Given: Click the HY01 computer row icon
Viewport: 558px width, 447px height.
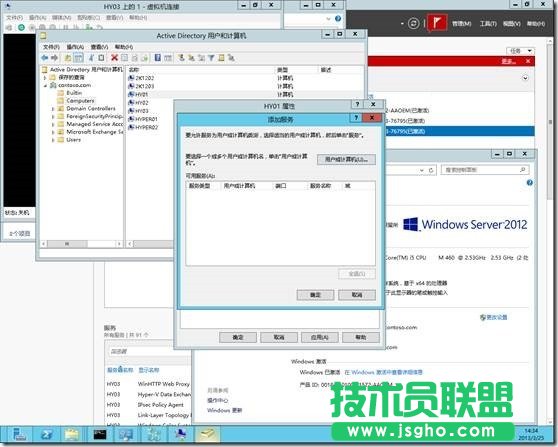Looking at the screenshot, I should [x=131, y=94].
